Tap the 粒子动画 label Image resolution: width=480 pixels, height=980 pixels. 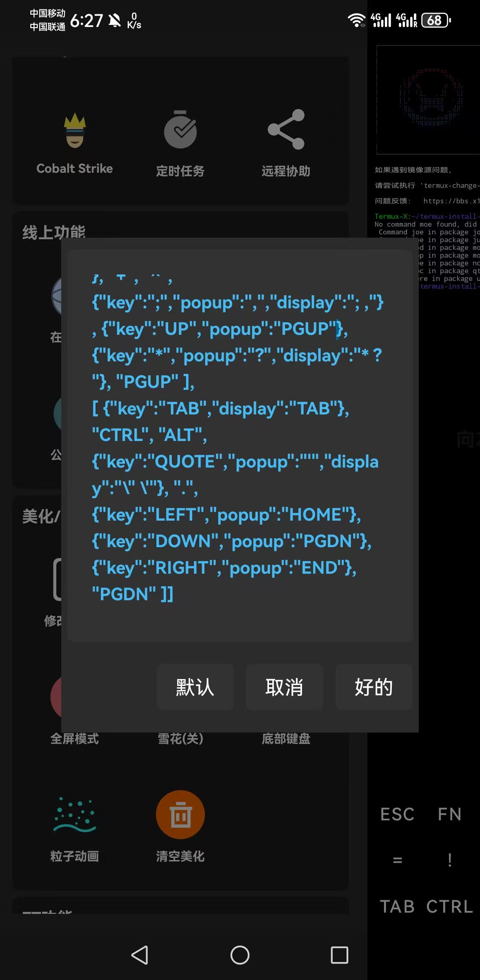pyautogui.click(x=75, y=856)
